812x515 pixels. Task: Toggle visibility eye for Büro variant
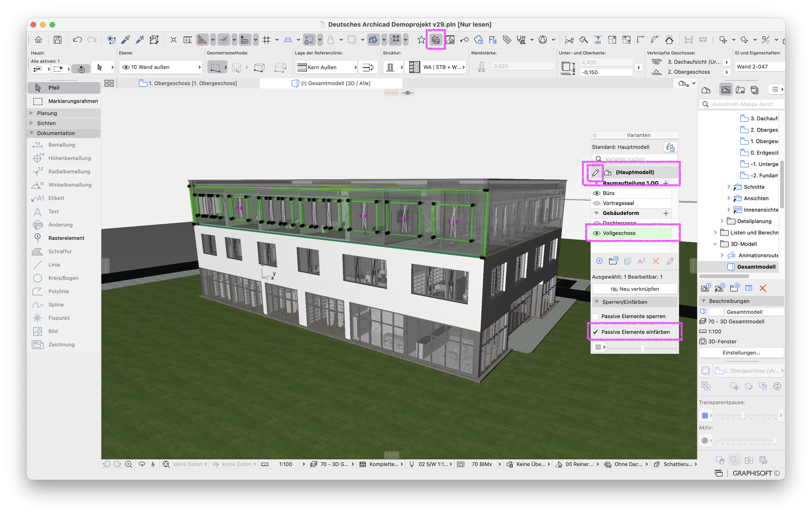click(597, 193)
